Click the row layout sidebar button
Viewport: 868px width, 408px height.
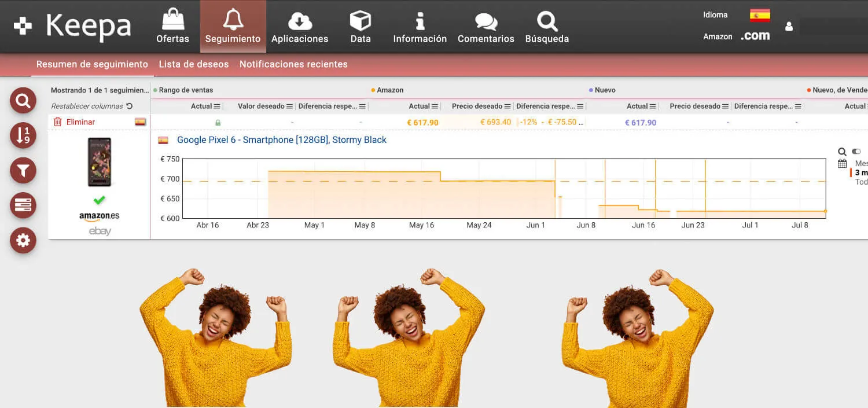click(x=23, y=205)
